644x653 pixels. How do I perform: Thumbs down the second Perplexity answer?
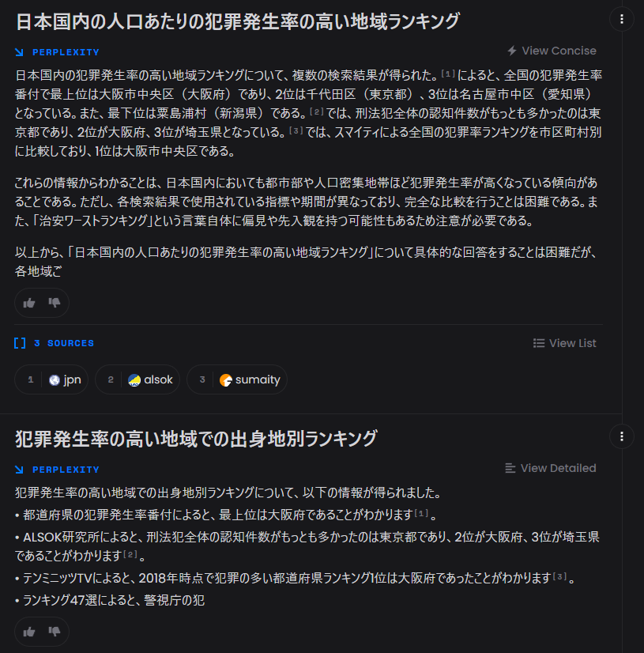point(55,632)
